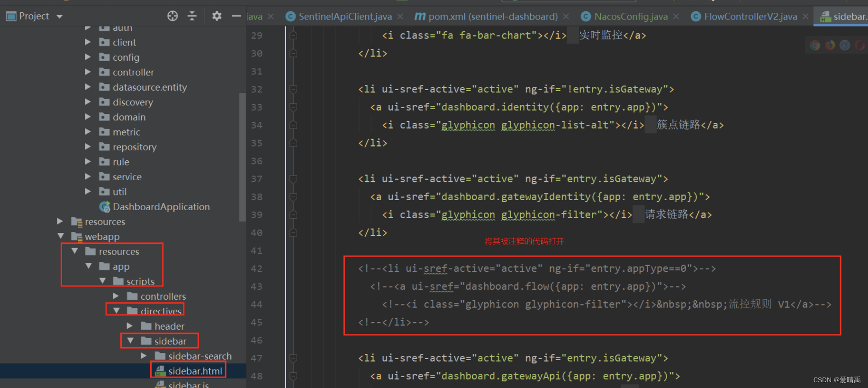This screenshot has height=388, width=868.
Task: Expand the resources folder above webapp
Action: click(x=60, y=222)
